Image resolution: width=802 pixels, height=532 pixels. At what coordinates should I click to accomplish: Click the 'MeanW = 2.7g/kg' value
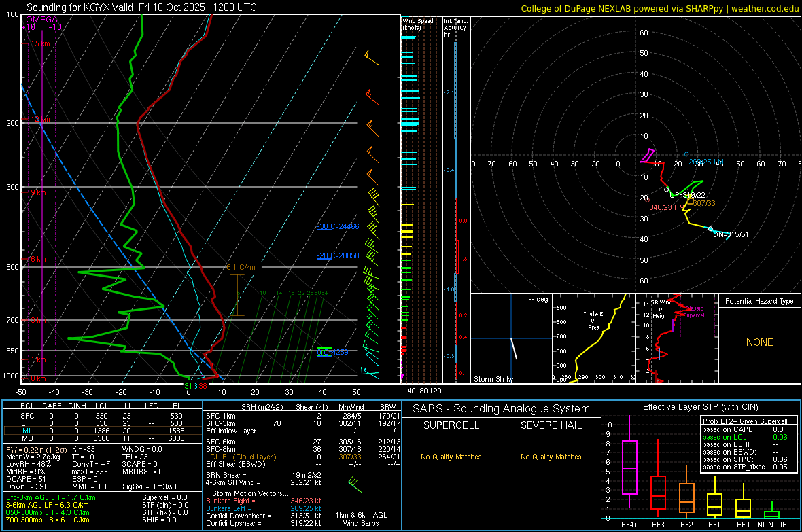(x=33, y=457)
